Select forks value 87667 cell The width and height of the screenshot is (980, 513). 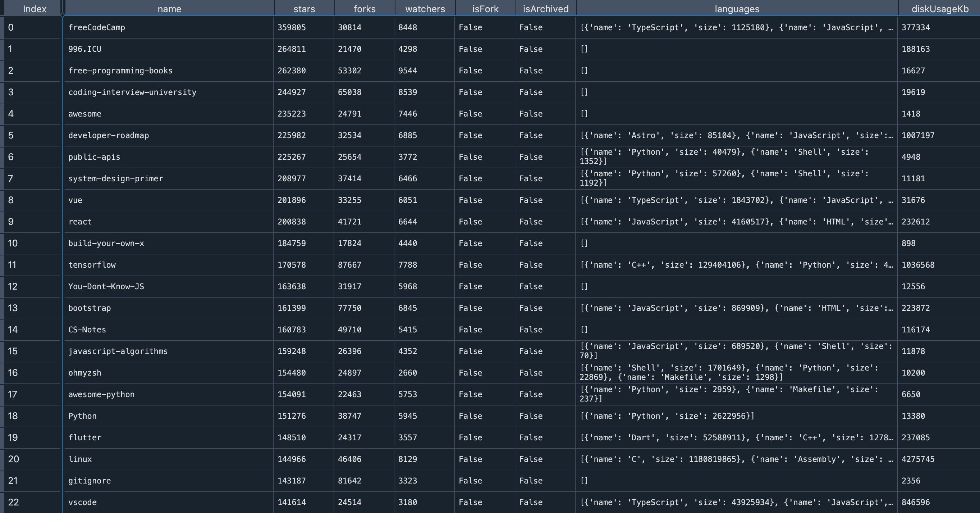click(349, 265)
